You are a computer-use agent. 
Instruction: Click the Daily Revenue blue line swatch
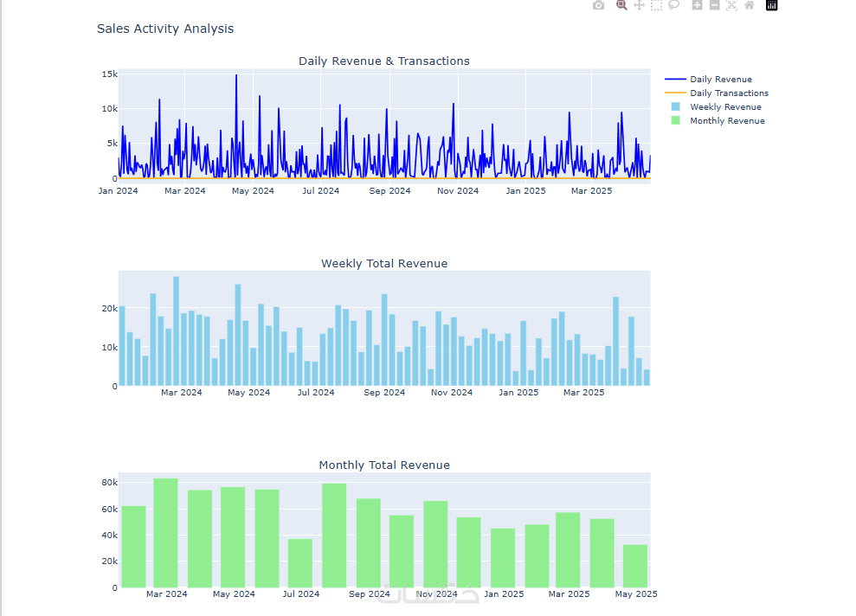click(x=675, y=79)
